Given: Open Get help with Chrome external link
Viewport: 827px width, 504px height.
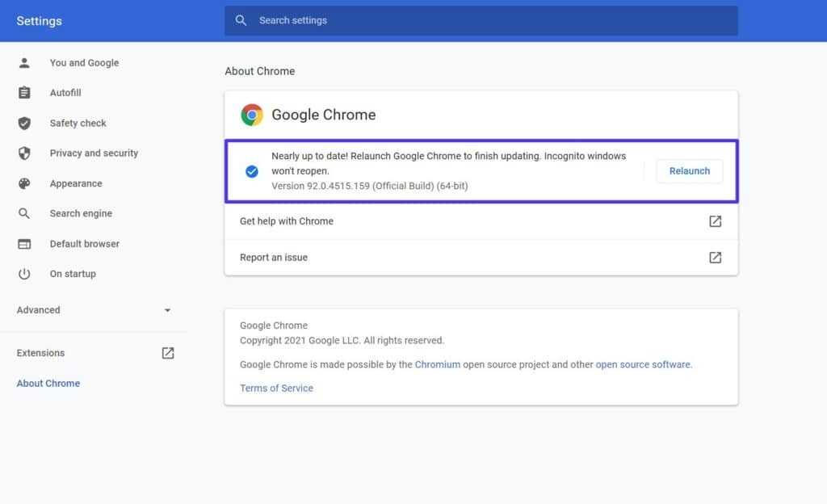Looking at the screenshot, I should pyautogui.click(x=715, y=220).
